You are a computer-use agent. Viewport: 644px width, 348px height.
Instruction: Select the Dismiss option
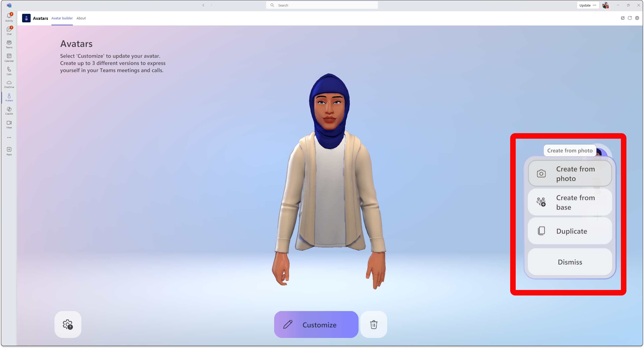tap(569, 262)
